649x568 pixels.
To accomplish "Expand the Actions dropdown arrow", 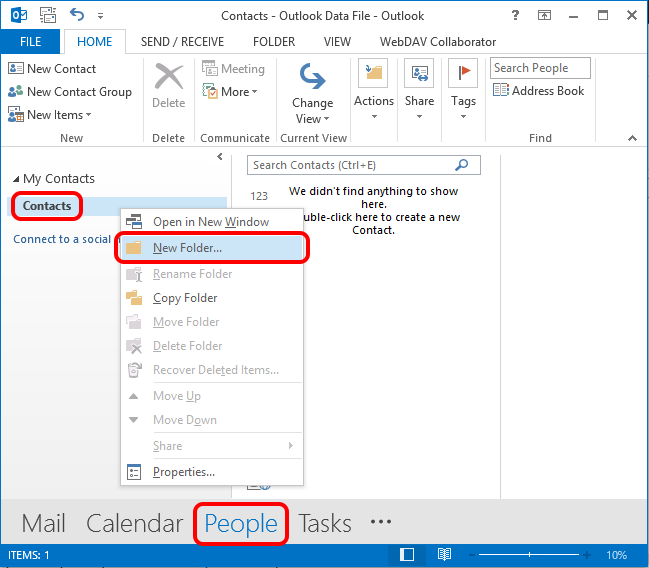I will click(x=374, y=117).
